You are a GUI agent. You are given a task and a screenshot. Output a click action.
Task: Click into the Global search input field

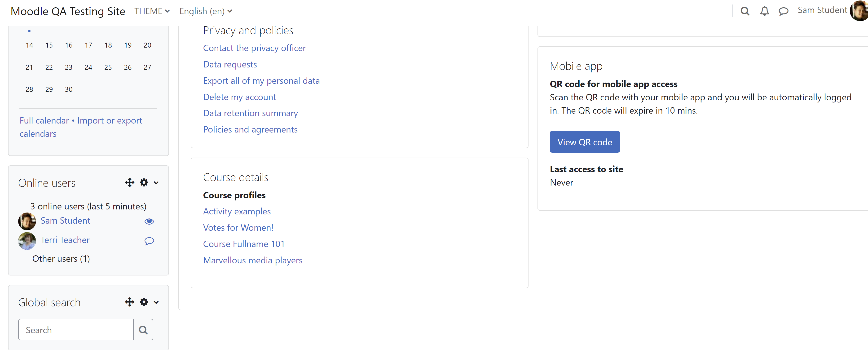(x=76, y=330)
